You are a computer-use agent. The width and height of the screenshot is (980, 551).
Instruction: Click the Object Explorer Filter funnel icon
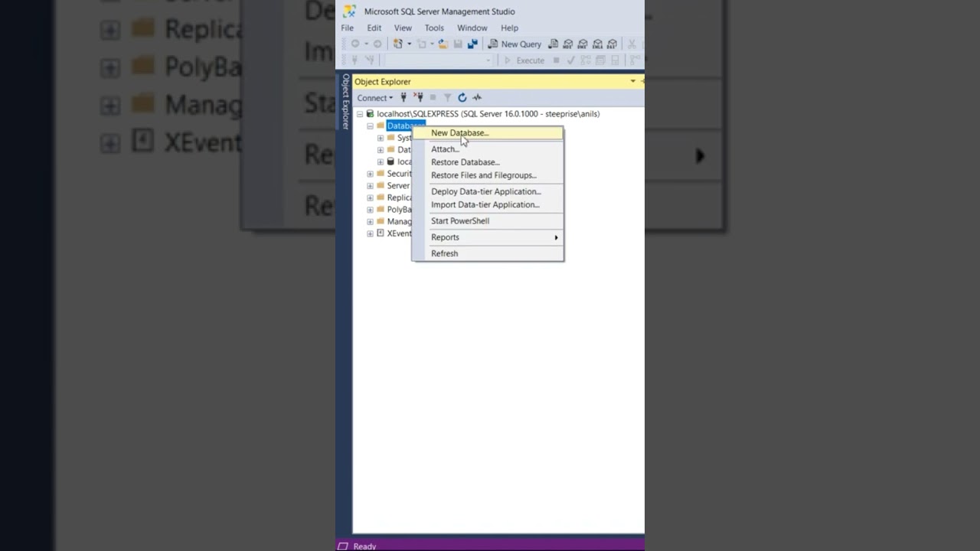point(447,97)
